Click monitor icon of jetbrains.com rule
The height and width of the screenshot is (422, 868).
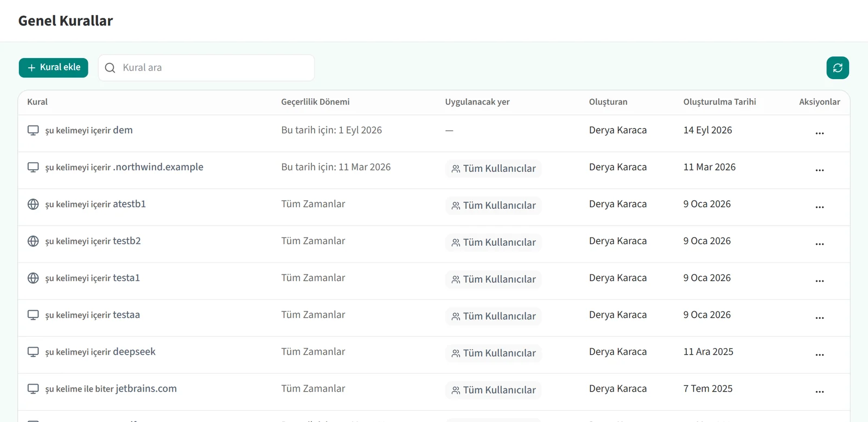point(33,389)
